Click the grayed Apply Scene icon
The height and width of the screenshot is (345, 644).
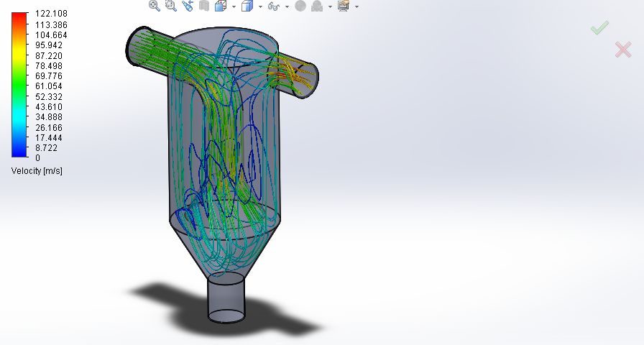coord(317,6)
